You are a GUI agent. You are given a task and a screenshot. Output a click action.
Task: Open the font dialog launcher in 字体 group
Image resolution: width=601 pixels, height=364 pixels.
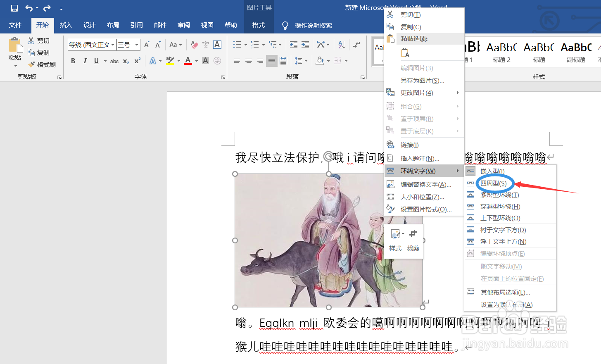223,77
